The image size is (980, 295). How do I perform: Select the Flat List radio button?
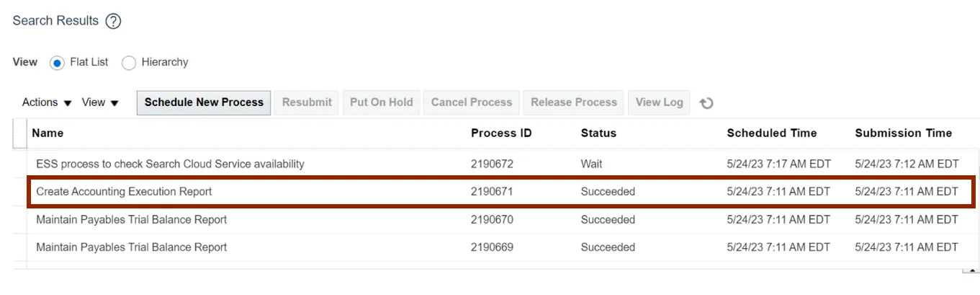pos(58,63)
